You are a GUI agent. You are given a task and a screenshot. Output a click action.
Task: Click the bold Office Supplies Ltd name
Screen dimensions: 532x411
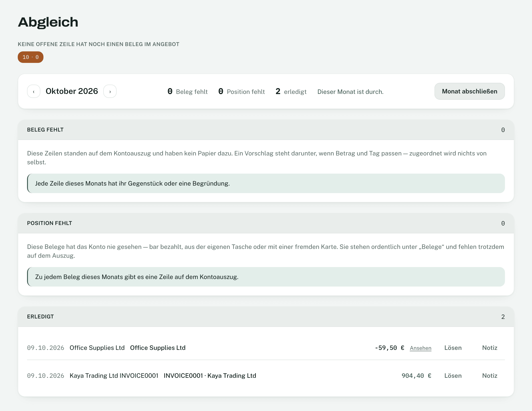point(158,348)
